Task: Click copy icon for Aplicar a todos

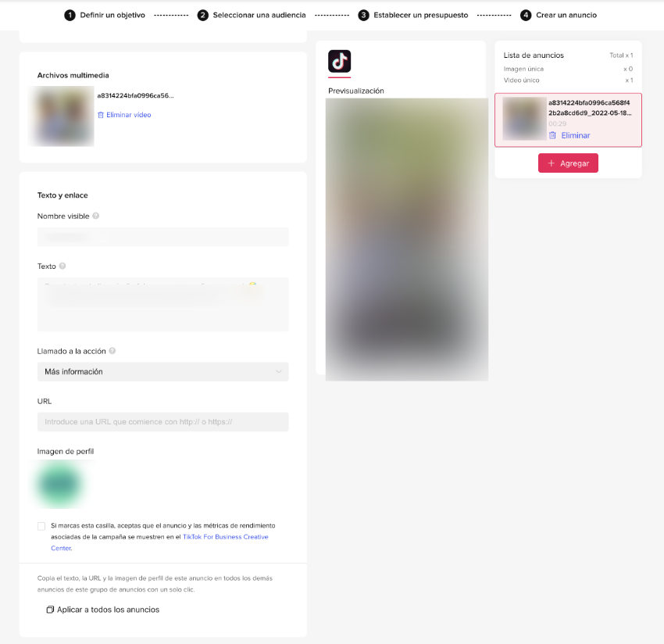Action: pyautogui.click(x=50, y=610)
